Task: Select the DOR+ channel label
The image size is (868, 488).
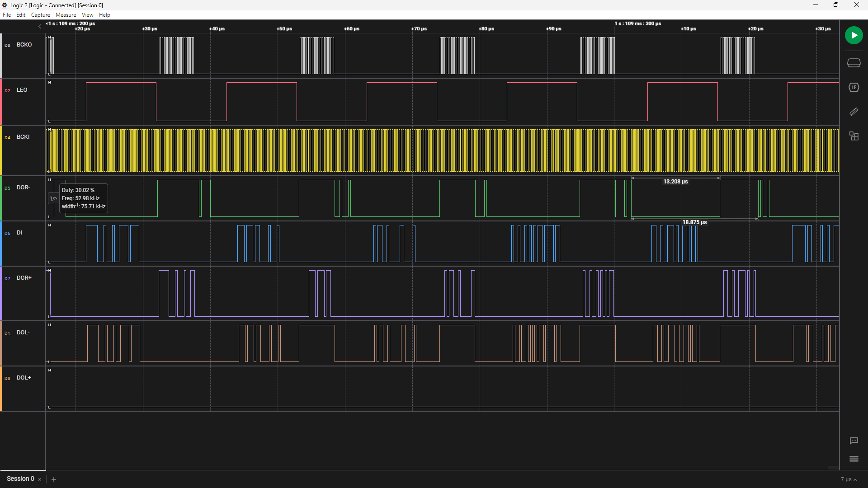Action: coord(24,278)
